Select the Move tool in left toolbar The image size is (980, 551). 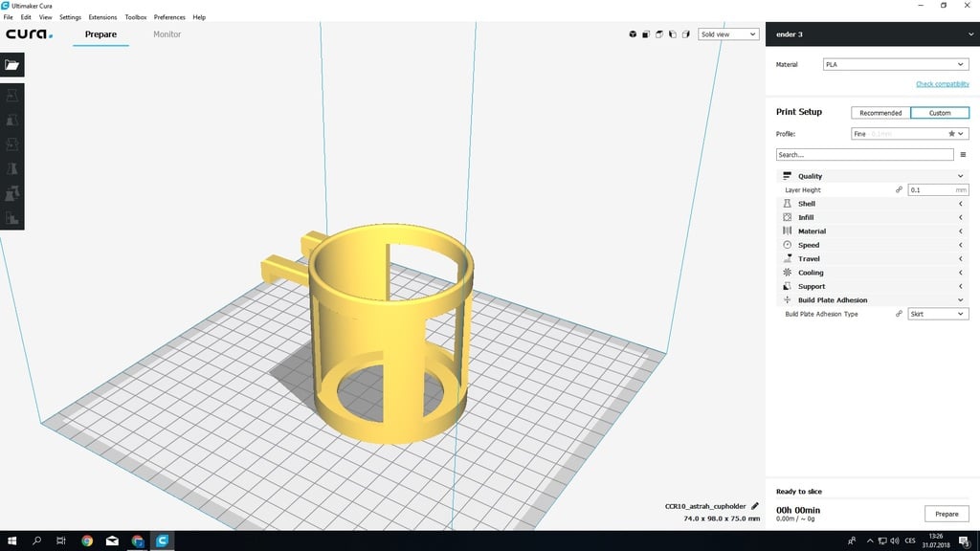click(x=12, y=97)
